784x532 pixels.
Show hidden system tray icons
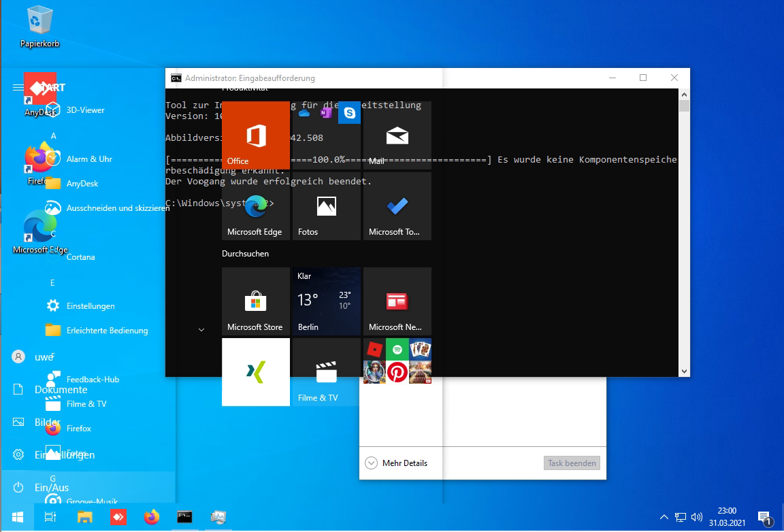[x=664, y=517]
